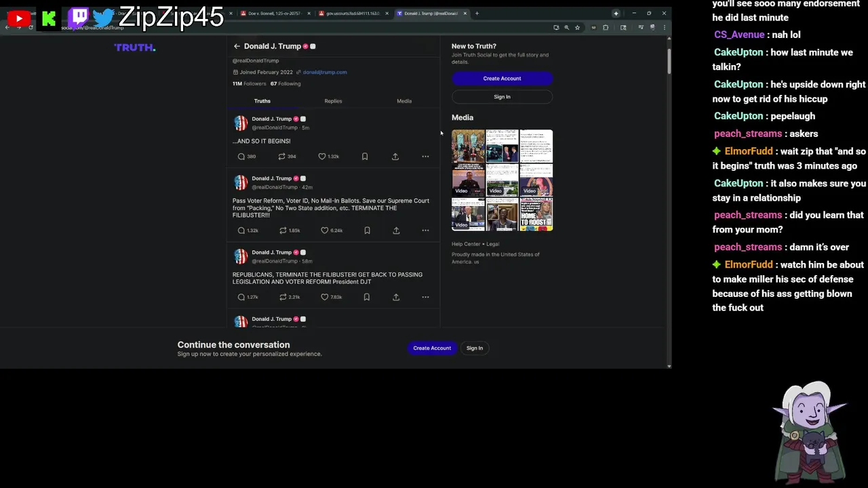Open the browser side panel icon
The image size is (868, 488).
[623, 27]
